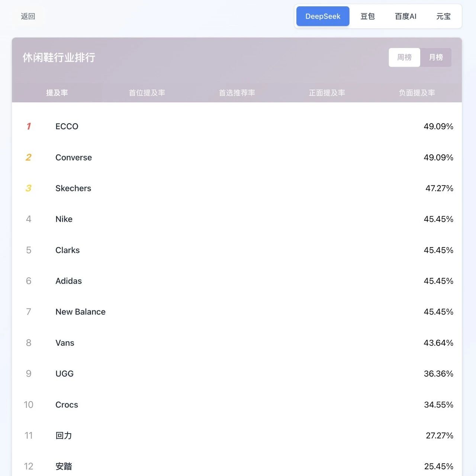Click the 休闲鞋行业排行 heading
476x476 pixels.
click(59, 57)
